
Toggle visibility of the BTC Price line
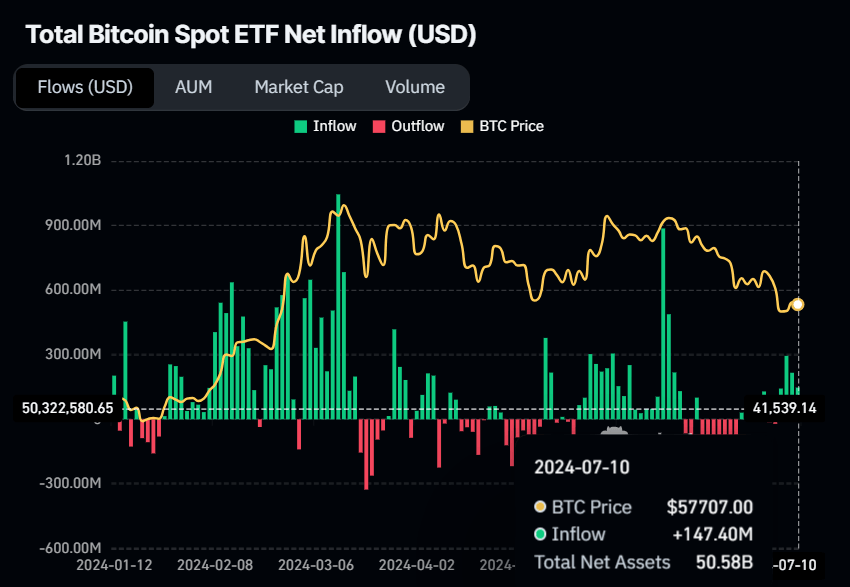[x=502, y=126]
